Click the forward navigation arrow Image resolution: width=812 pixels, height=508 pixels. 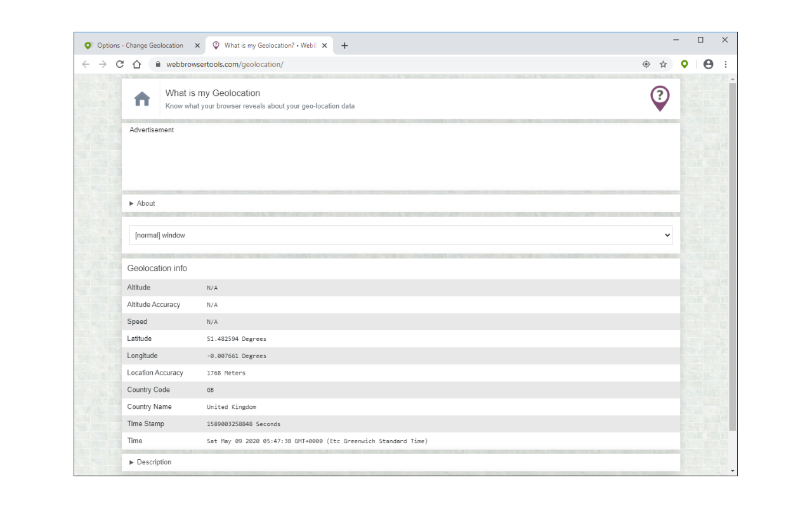tap(103, 64)
